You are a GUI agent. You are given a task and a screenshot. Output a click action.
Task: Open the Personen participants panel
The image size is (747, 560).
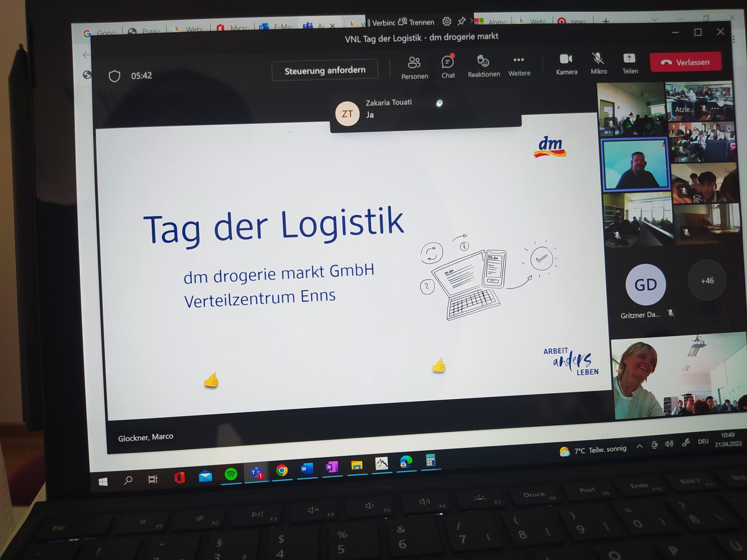(x=414, y=68)
